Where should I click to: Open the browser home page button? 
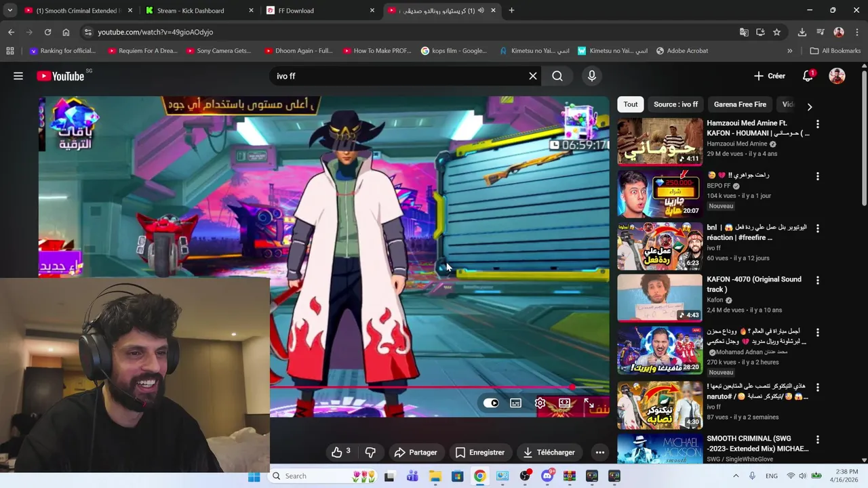(66, 32)
